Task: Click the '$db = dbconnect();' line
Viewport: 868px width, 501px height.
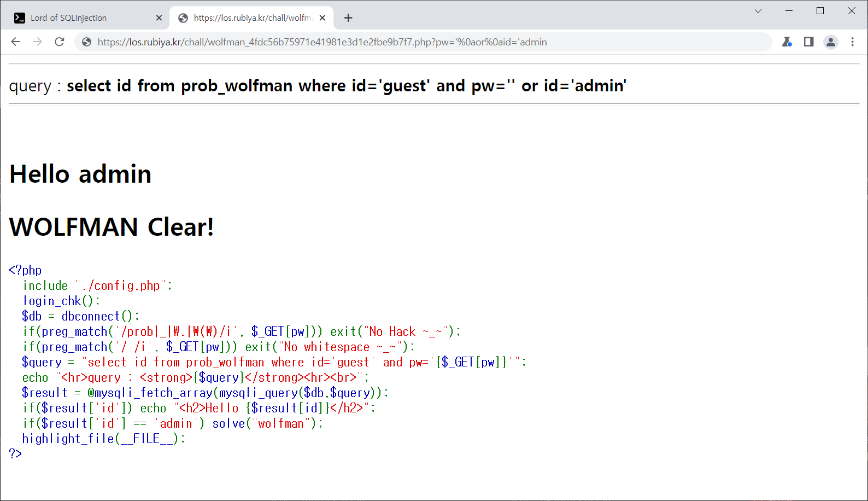Action: (x=81, y=316)
